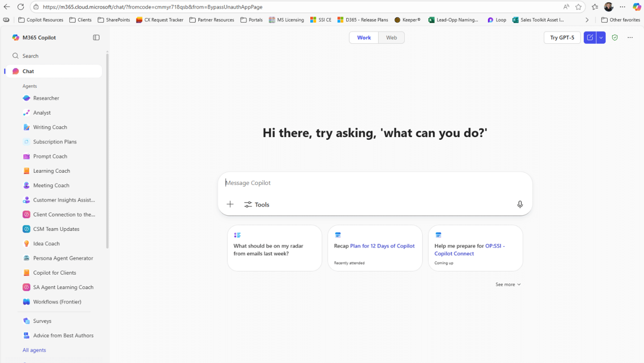Click the green shield protection icon

615,38
